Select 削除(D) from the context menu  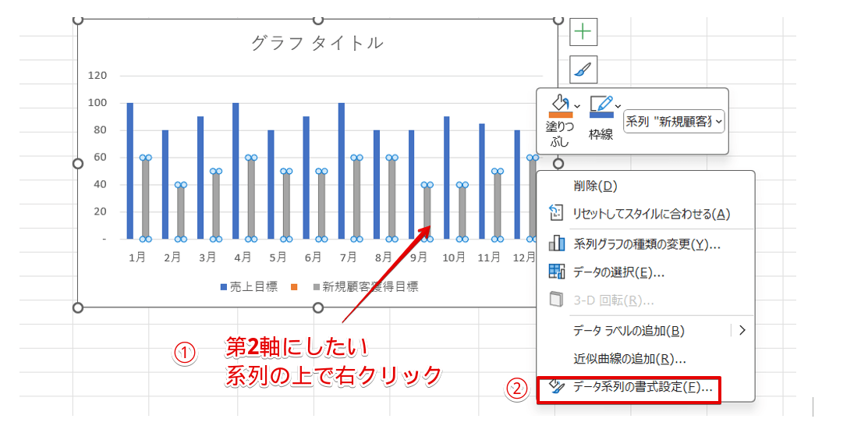595,186
